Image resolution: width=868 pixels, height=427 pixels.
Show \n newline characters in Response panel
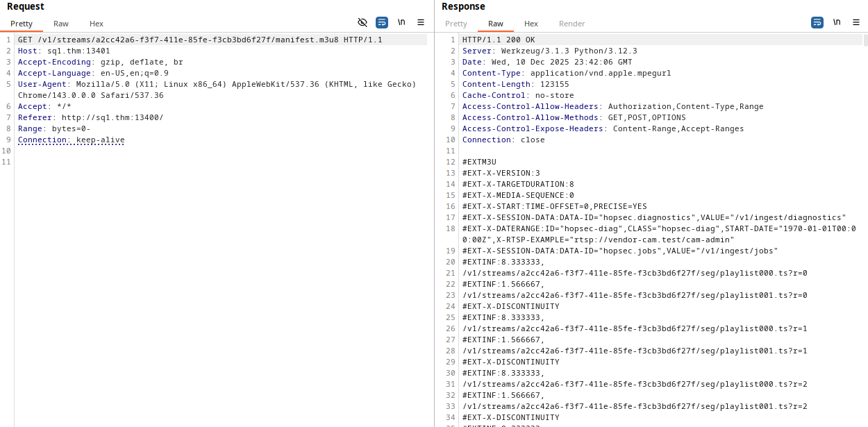837,22
